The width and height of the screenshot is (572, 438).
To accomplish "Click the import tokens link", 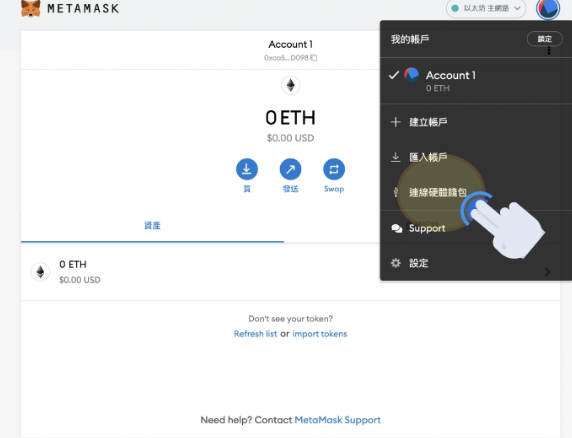I will coord(320,334).
